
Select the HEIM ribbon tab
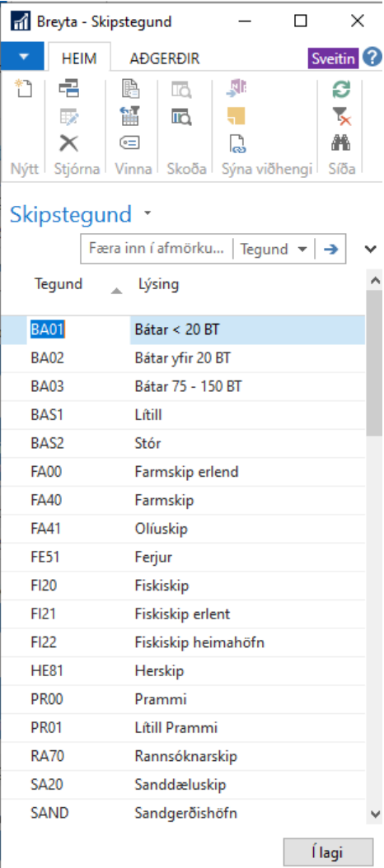[x=79, y=58]
